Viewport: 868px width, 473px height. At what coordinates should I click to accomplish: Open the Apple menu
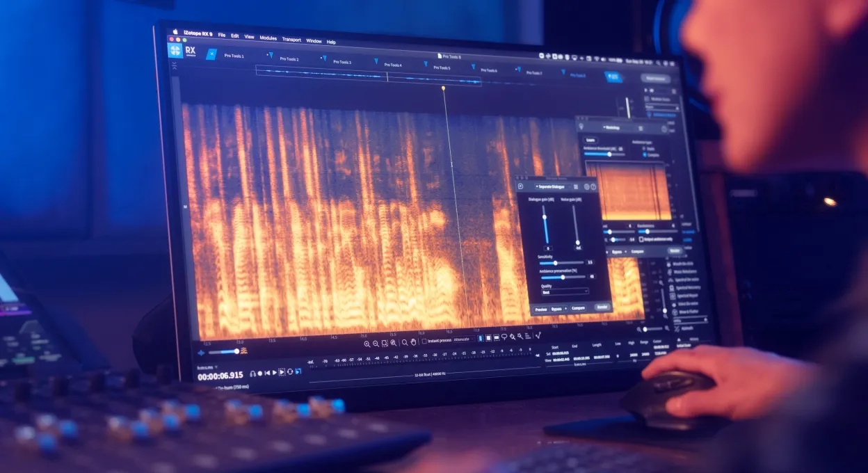176,32
